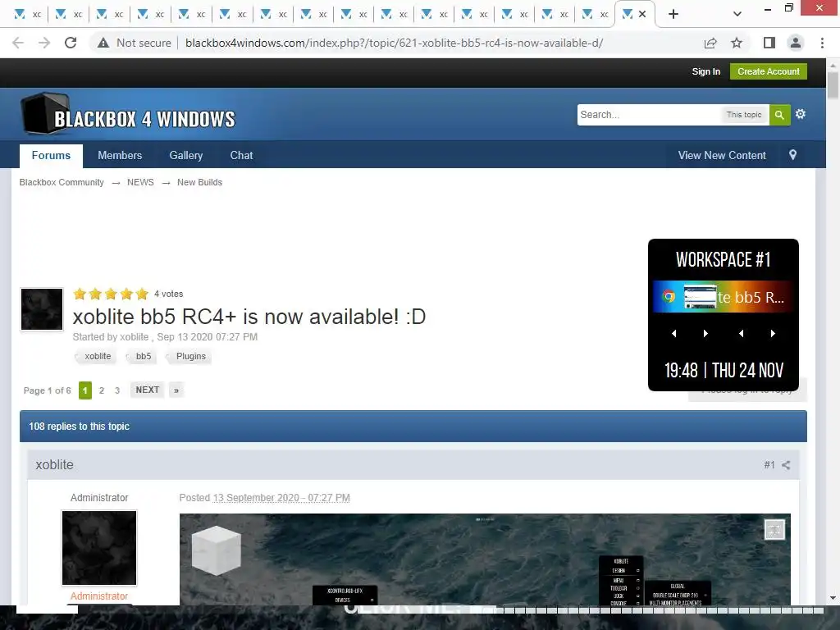840x630 pixels.
Task: Click the fifth rating star
Action: pyautogui.click(x=142, y=294)
